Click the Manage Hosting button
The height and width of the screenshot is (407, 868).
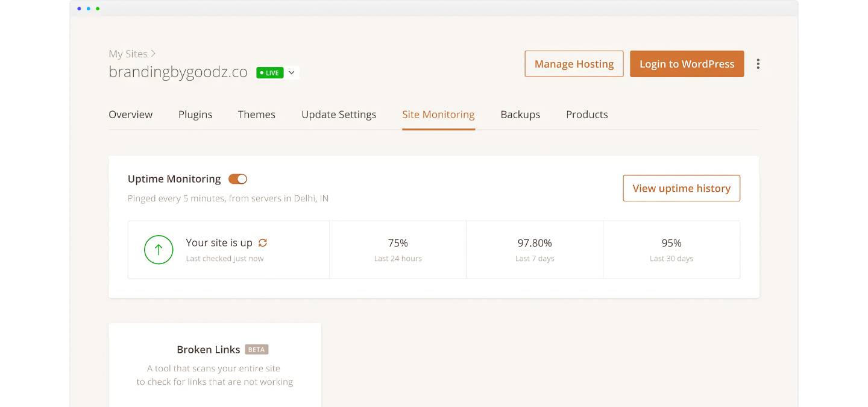click(x=574, y=64)
